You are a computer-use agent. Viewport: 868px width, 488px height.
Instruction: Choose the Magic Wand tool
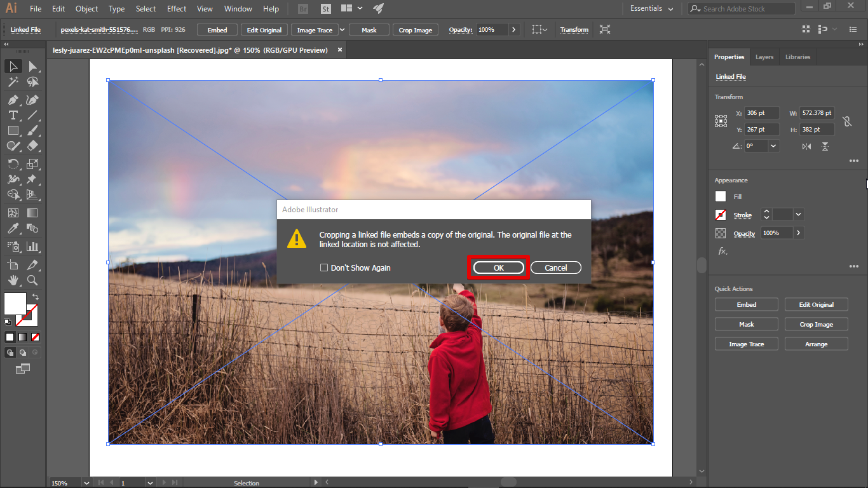pos(13,82)
